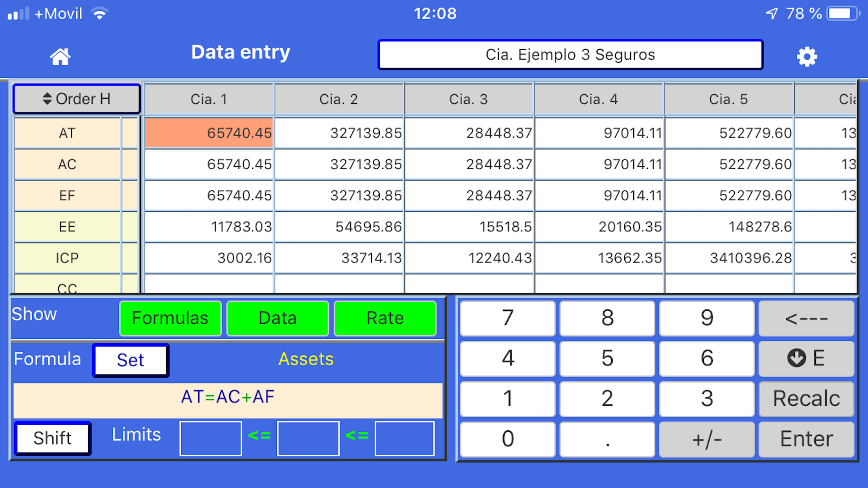
Task: Select the AC row label
Action: coord(67,164)
